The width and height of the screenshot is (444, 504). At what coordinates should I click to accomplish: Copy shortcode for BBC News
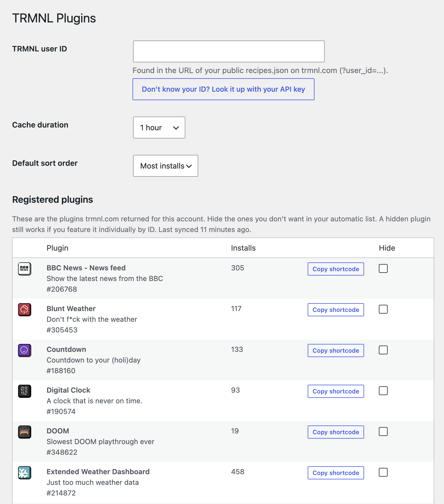[x=336, y=269]
